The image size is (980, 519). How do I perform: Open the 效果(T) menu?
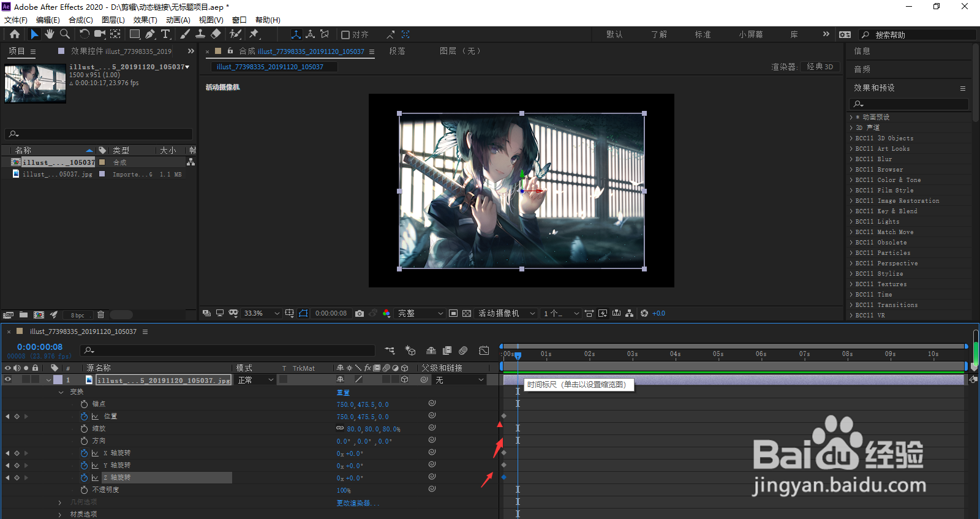click(x=145, y=20)
